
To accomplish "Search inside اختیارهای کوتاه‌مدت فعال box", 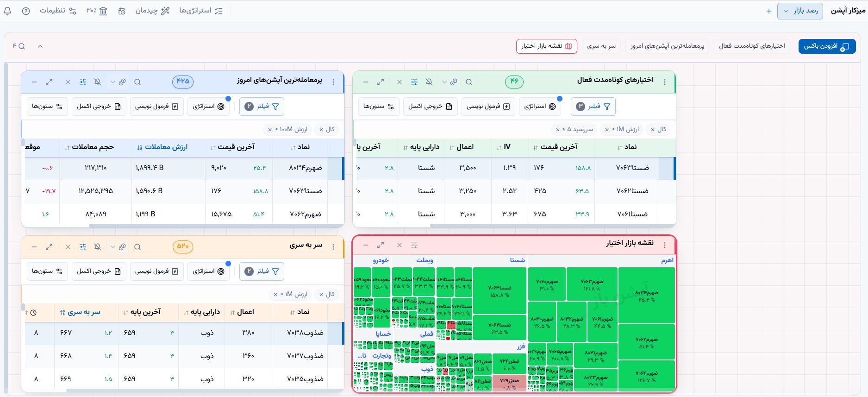I will point(469,82).
